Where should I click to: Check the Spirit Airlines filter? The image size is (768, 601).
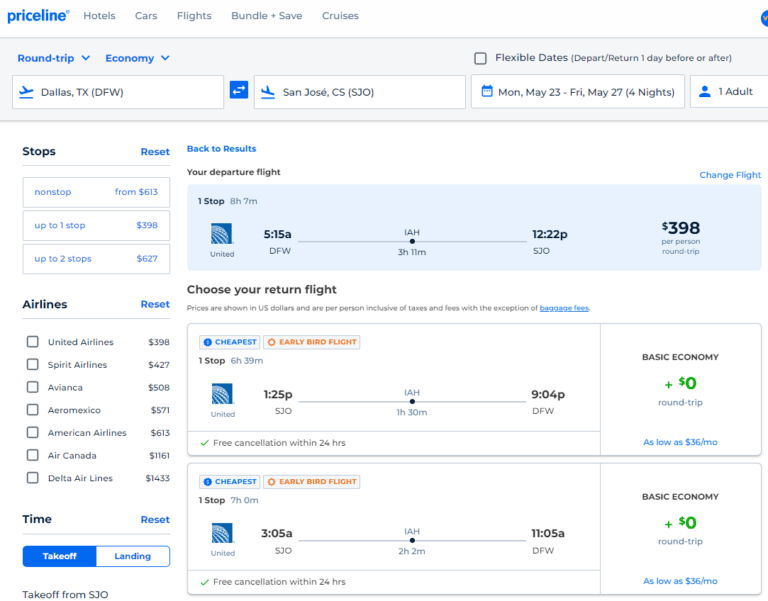coord(33,365)
